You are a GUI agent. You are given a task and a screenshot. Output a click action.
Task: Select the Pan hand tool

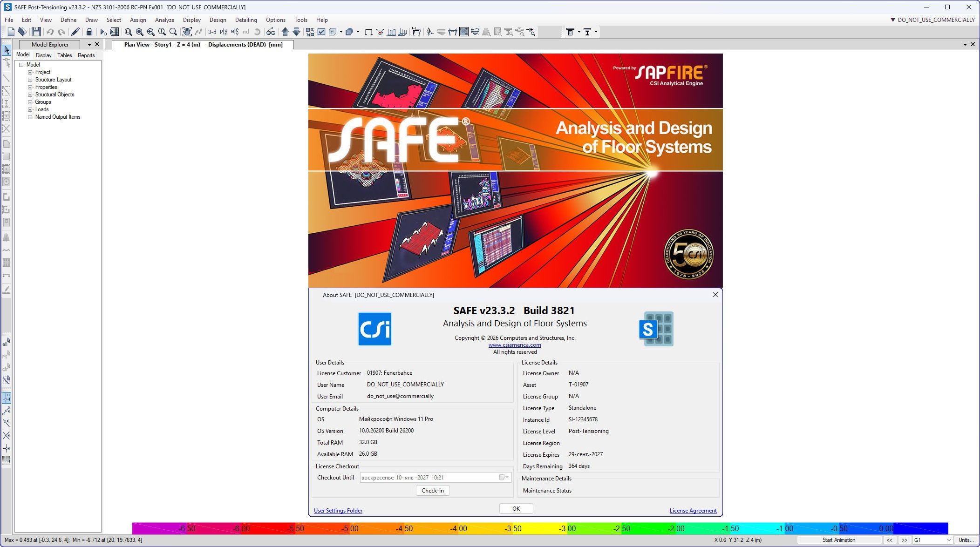click(x=187, y=32)
